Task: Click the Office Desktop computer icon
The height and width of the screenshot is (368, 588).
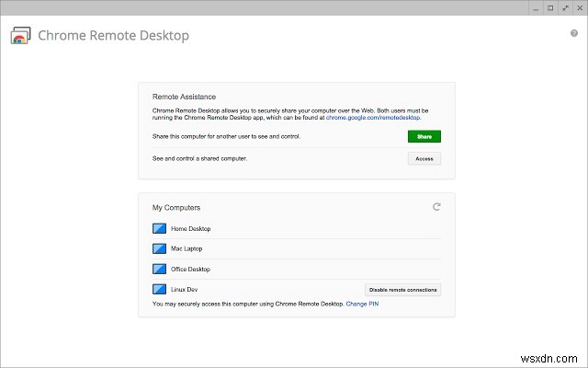Action: pos(160,270)
